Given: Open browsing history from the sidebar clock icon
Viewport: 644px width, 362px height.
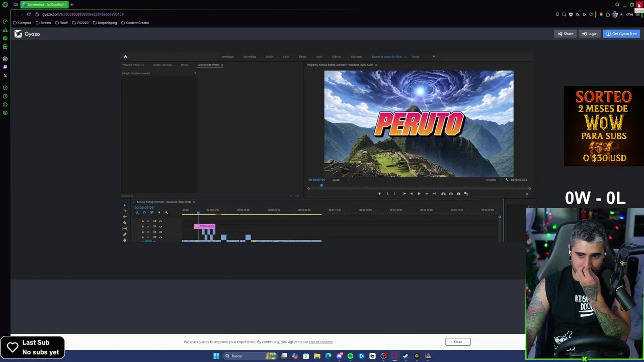Looking at the screenshot, I should (x=5, y=96).
